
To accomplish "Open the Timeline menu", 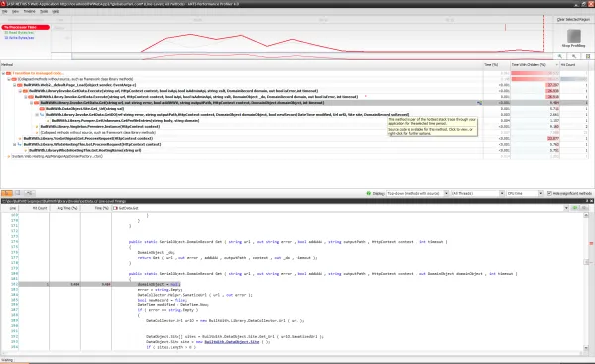I will tap(29, 11).
